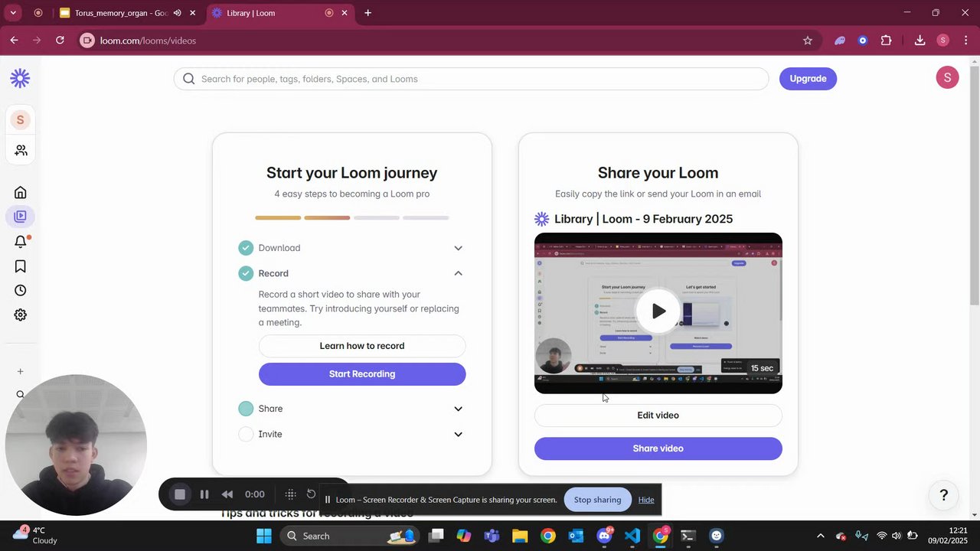Open the tab search dropdown arrow
The image size is (980, 551).
click(13, 13)
